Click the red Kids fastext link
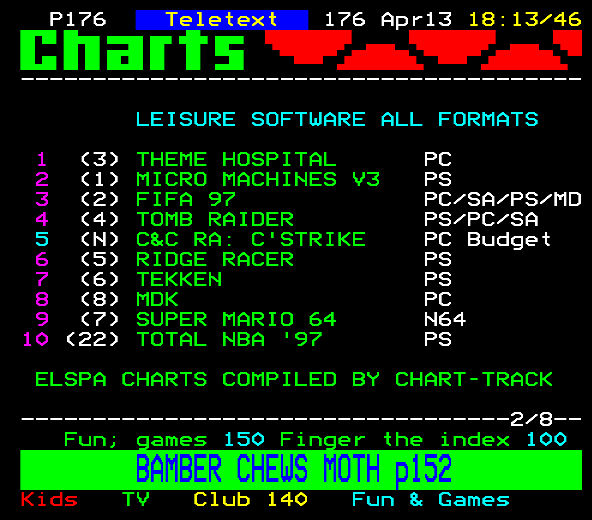Viewport: 592px width, 520px height. click(49, 500)
